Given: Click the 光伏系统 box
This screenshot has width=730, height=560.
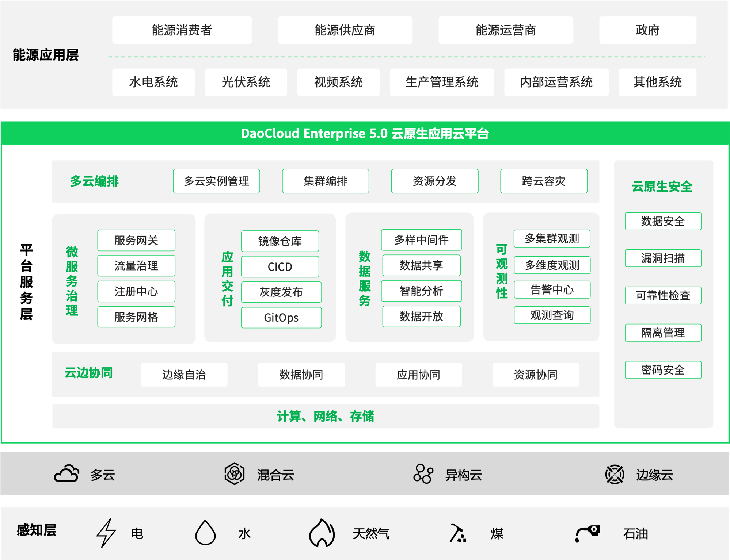Looking at the screenshot, I should coord(246,82).
